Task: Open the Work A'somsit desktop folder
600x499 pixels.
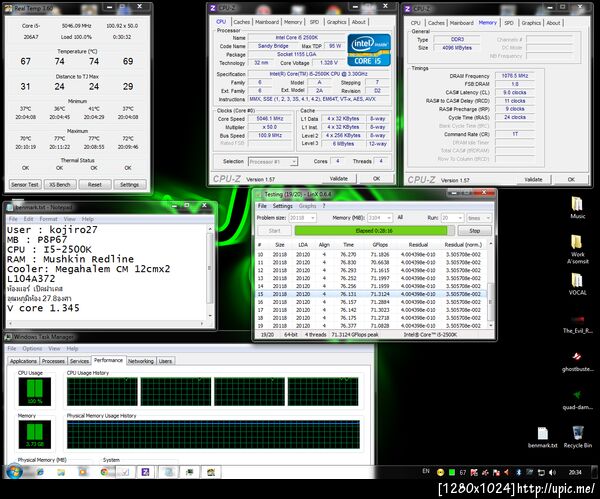Action: [x=577, y=249]
